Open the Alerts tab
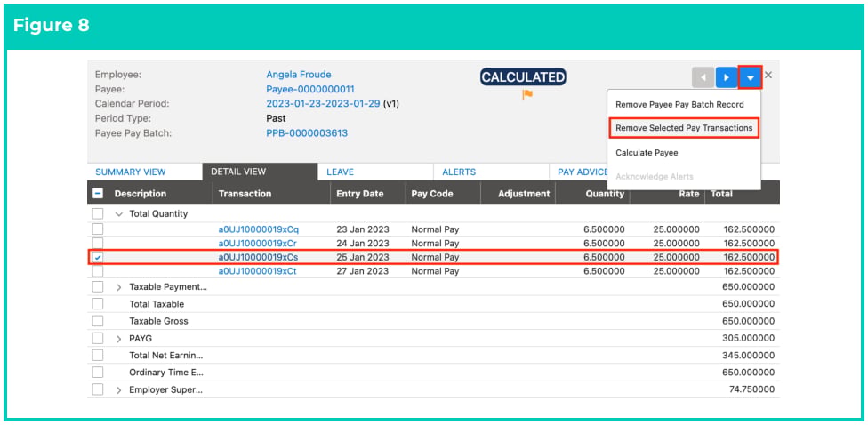Screen dimensions: 868x425 click(491, 172)
